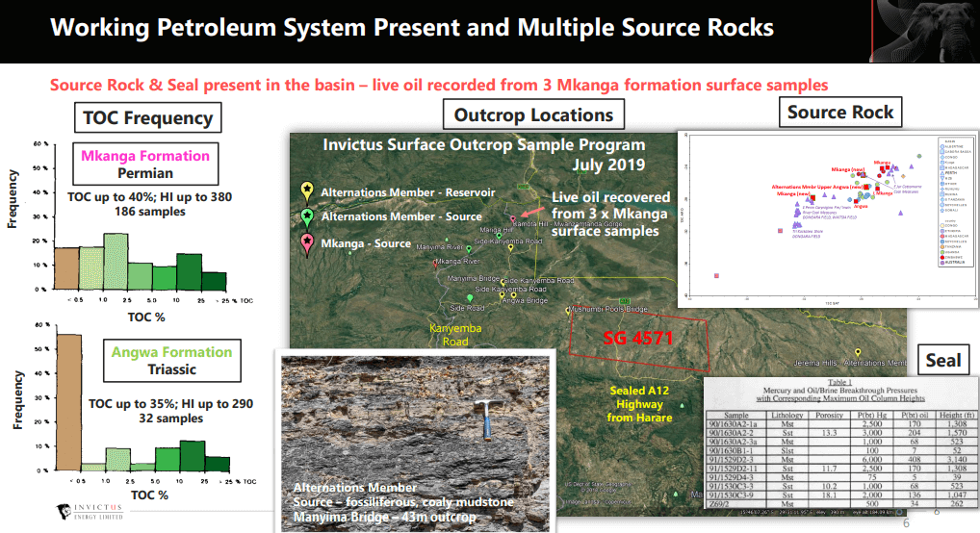980x533 pixels.
Task: Click the Invictus Energy Limited logo
Action: [x=91, y=511]
